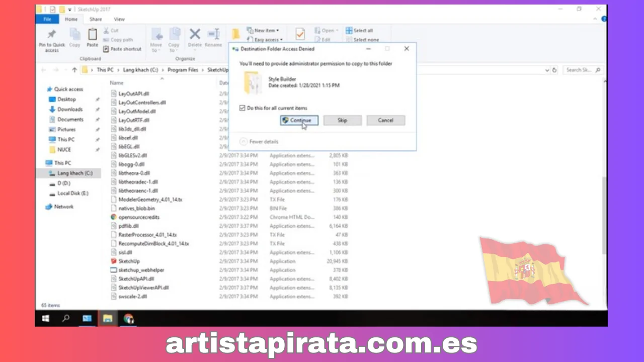Click the Up arrow navigation button
Screen dimensions: 644x362
[x=74, y=70]
